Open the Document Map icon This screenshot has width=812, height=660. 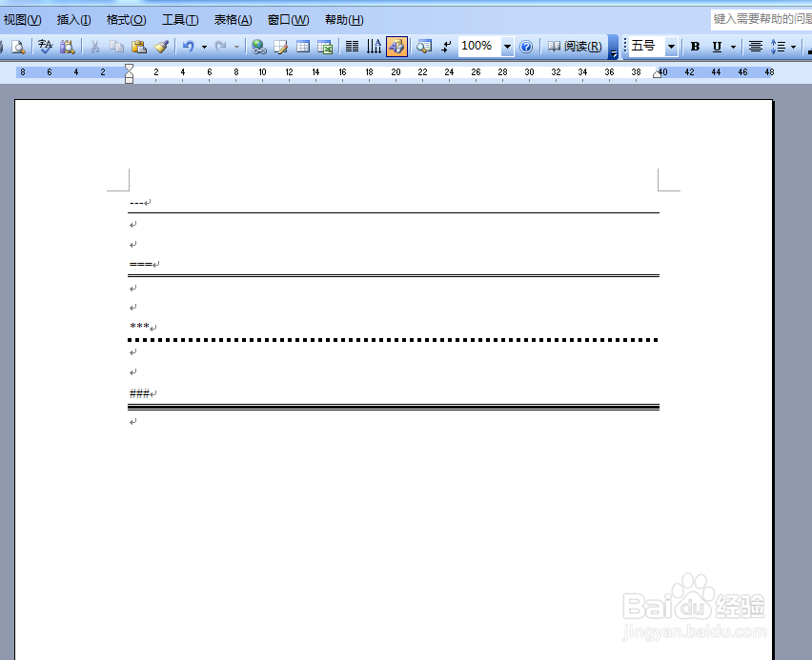(424, 47)
